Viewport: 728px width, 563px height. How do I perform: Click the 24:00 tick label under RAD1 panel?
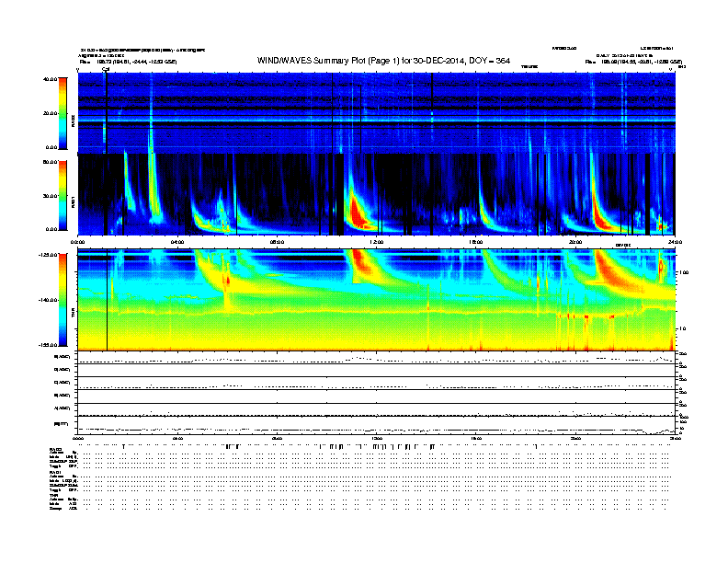pos(675,242)
